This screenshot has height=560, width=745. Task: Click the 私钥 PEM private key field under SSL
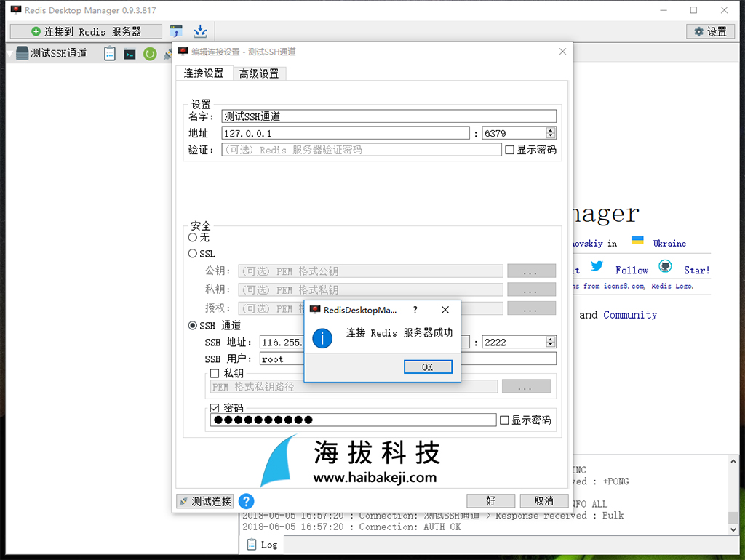click(370, 289)
